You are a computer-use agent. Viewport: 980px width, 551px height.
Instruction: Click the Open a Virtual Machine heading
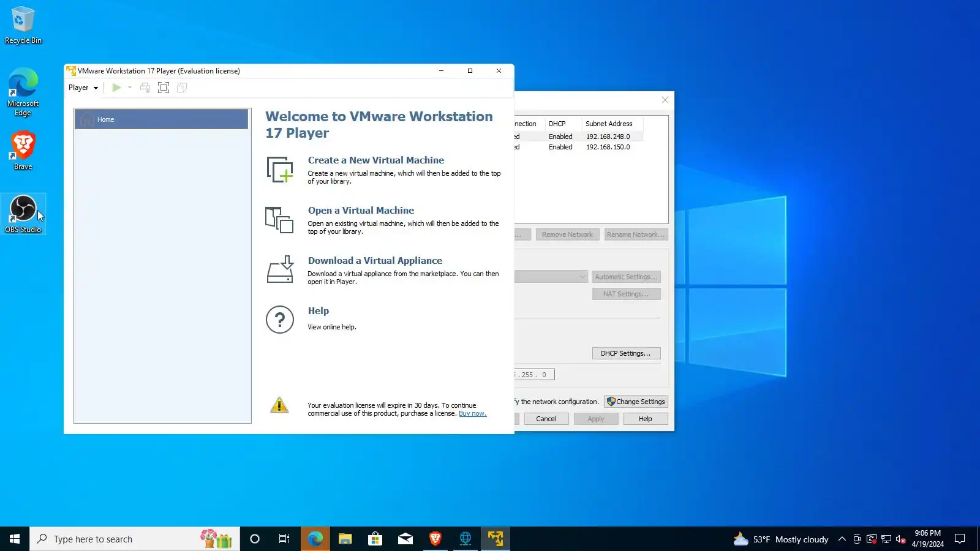pyautogui.click(x=361, y=211)
